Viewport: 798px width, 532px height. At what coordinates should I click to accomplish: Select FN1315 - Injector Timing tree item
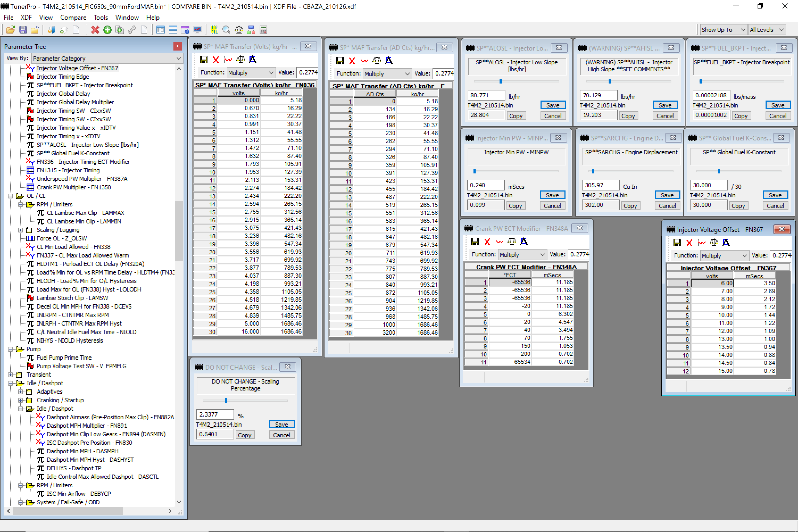tap(68, 170)
